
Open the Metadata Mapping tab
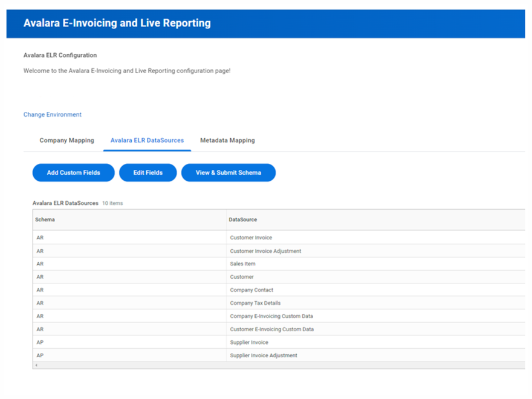pyautogui.click(x=227, y=140)
